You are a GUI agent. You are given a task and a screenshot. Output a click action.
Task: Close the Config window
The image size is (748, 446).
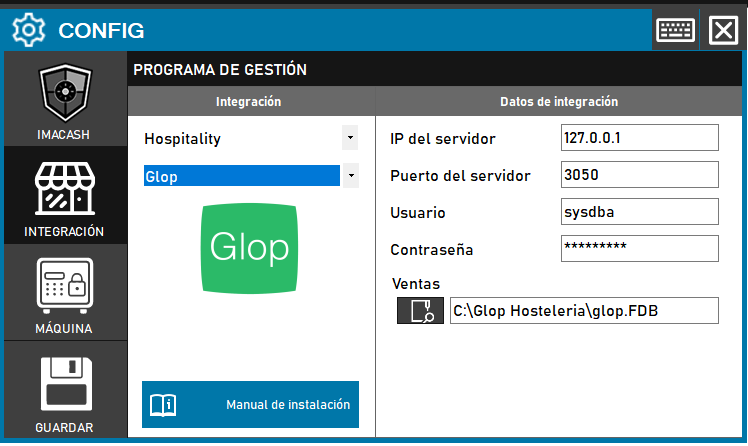(x=722, y=30)
